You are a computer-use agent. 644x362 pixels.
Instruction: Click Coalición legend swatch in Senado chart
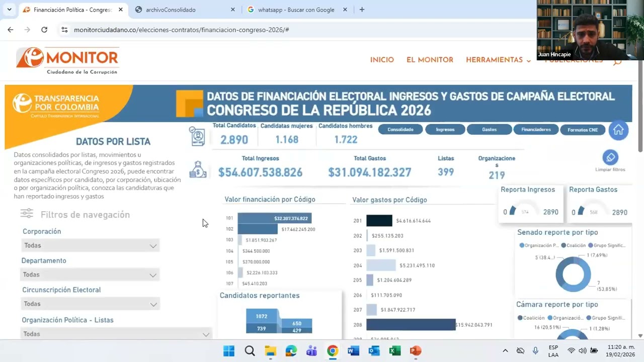pyautogui.click(x=563, y=245)
